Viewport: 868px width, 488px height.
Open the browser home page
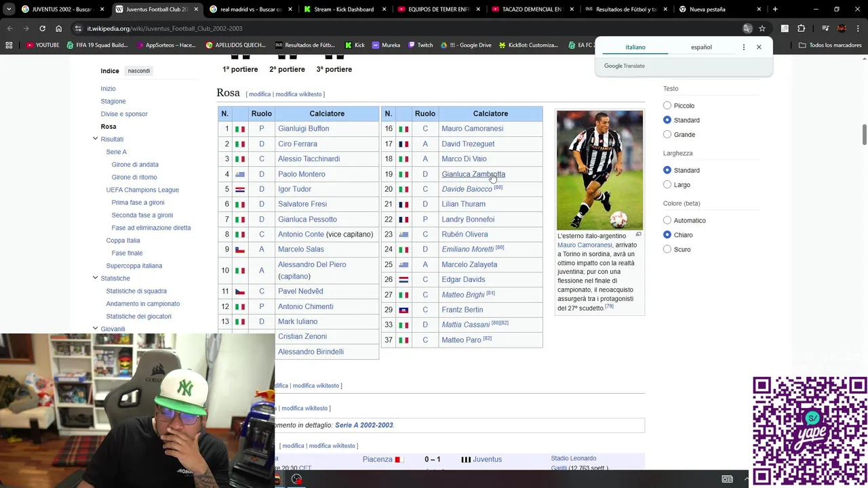(58, 28)
